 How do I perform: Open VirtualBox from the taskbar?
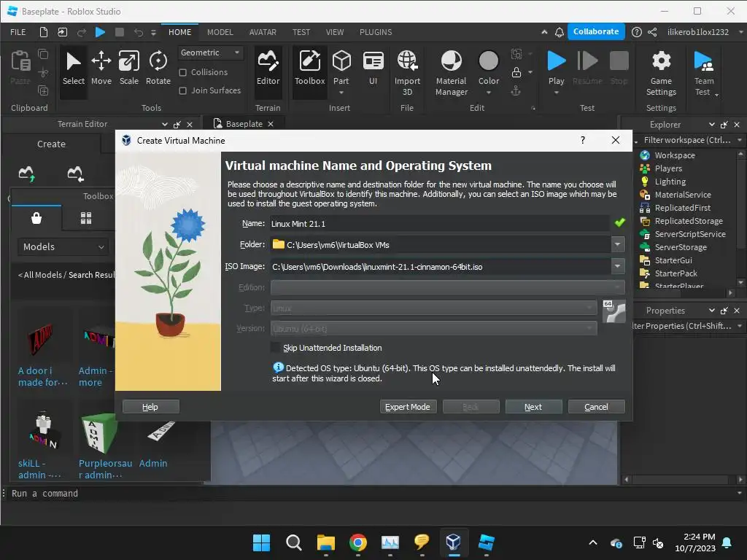pos(453,542)
